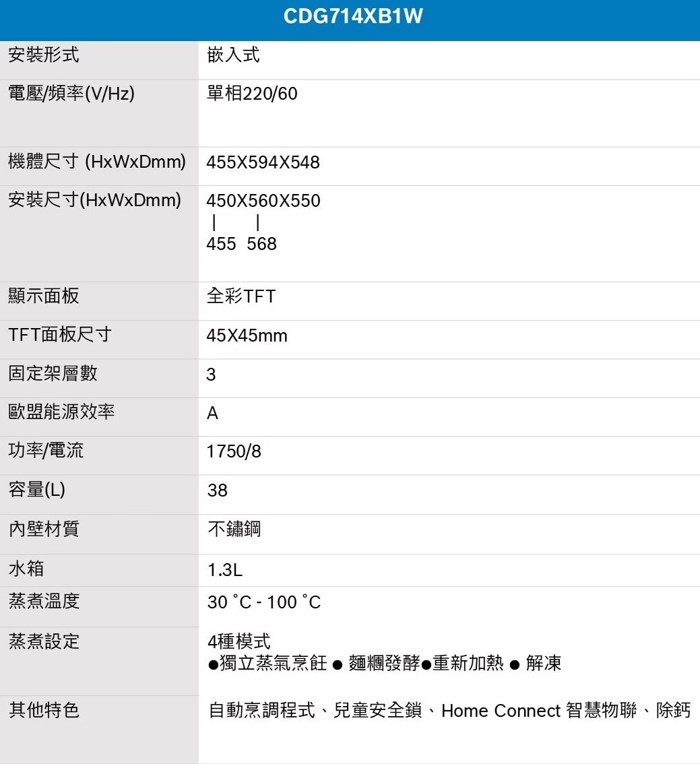Click the energy rating A value
This screenshot has height=764, width=700.
[x=212, y=413]
